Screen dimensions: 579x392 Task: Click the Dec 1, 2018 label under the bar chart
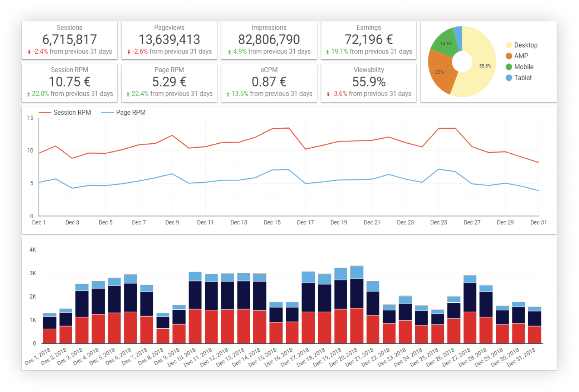pos(38,357)
